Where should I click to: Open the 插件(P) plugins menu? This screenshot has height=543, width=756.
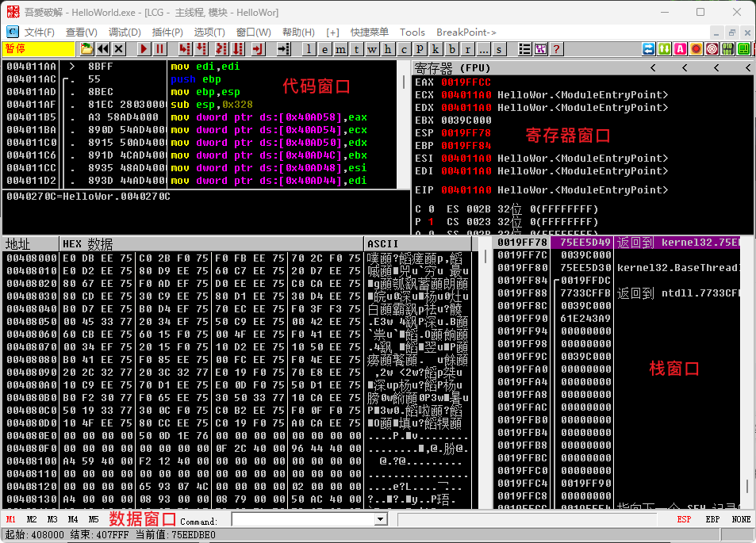[167, 32]
